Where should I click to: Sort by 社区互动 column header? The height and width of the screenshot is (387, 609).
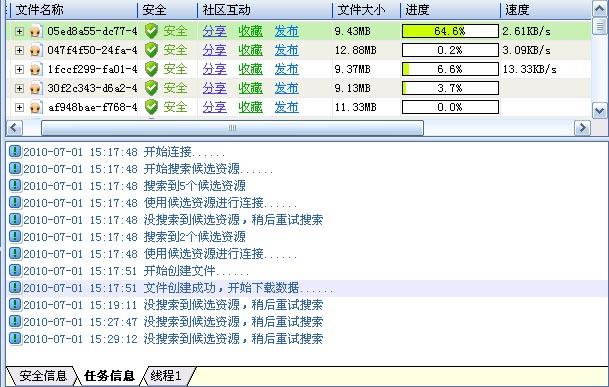(x=265, y=10)
